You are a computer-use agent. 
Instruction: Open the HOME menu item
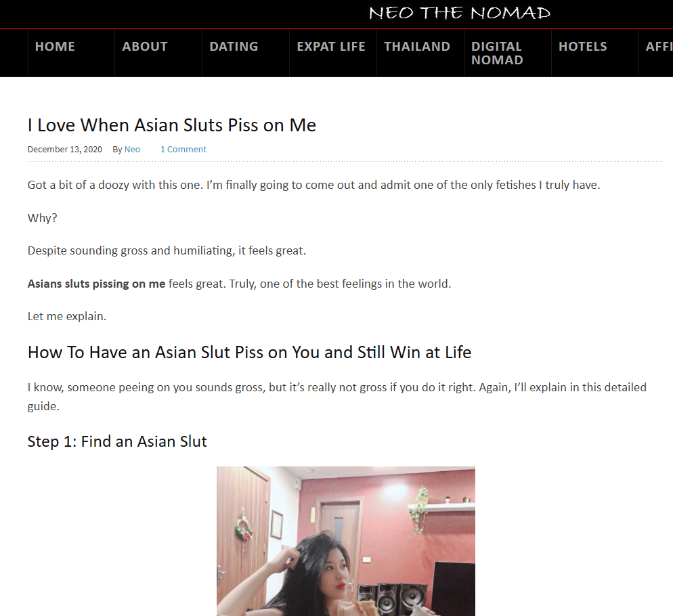click(x=55, y=46)
